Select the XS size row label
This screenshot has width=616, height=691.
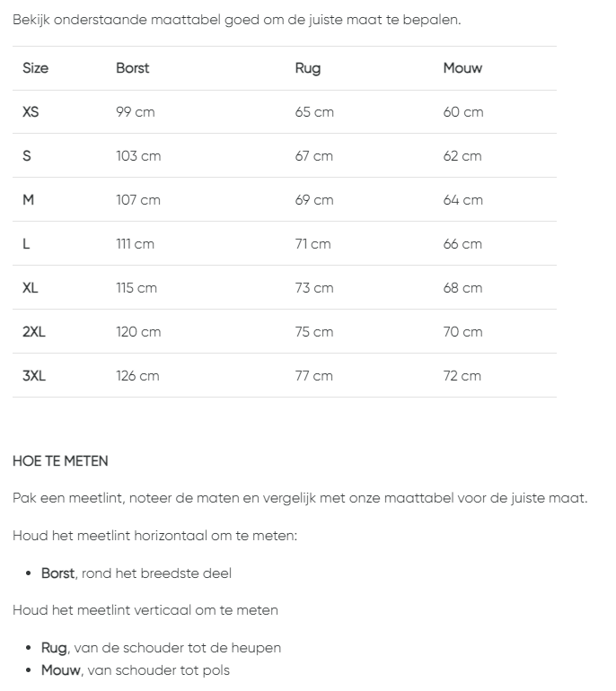31,112
